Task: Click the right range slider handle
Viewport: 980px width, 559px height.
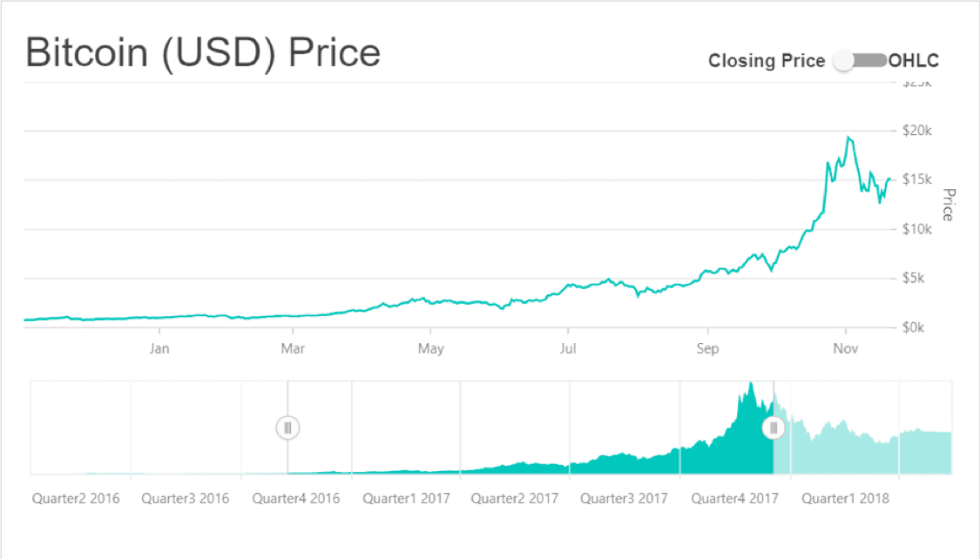Action: click(774, 428)
